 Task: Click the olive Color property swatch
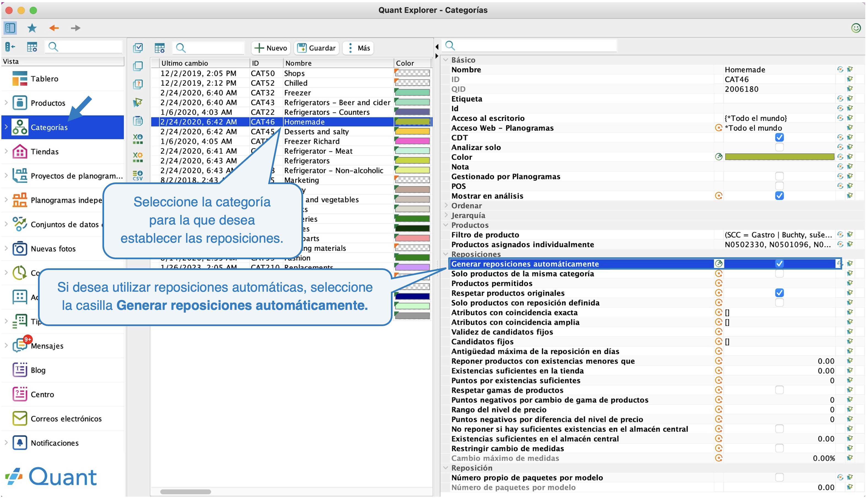click(x=779, y=157)
